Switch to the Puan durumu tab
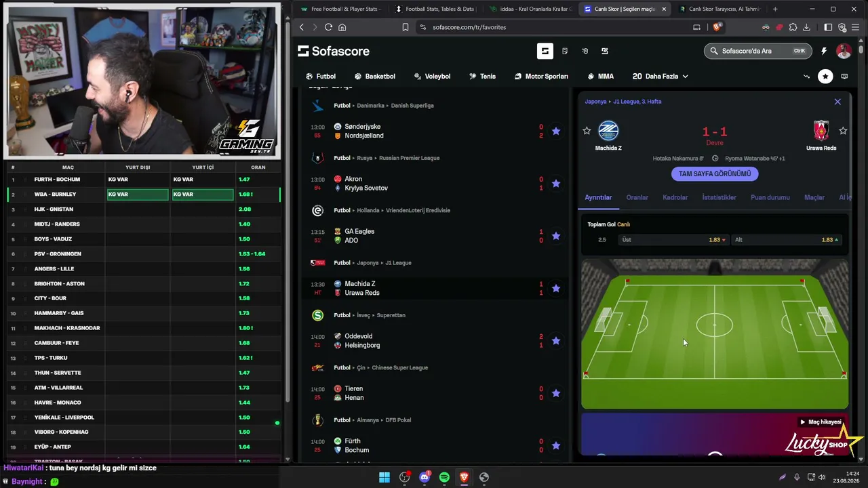 (x=770, y=197)
